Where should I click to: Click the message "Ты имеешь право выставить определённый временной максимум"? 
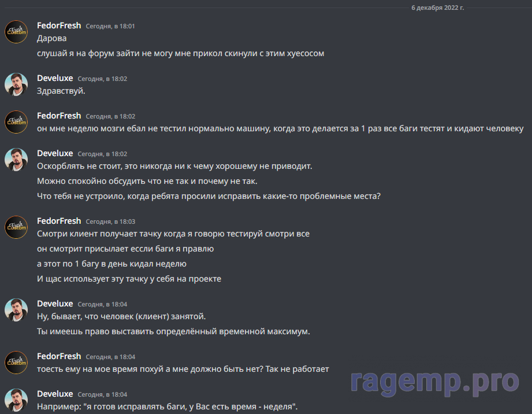[173, 331]
